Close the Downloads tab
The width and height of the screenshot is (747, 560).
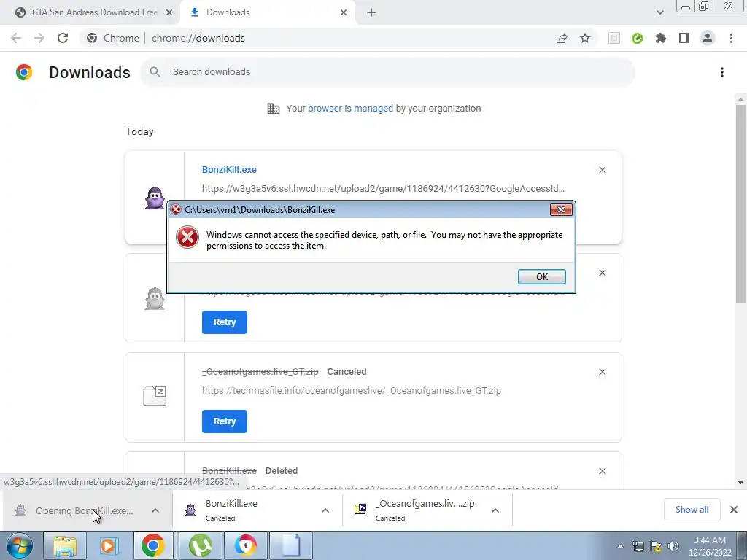[x=344, y=12]
